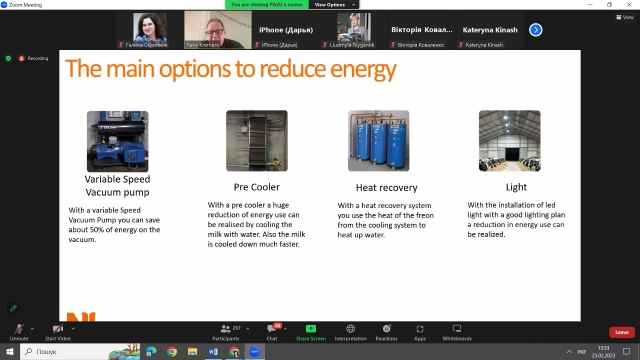Start video with the camera button
The width and height of the screenshot is (640, 360).
pos(58,332)
